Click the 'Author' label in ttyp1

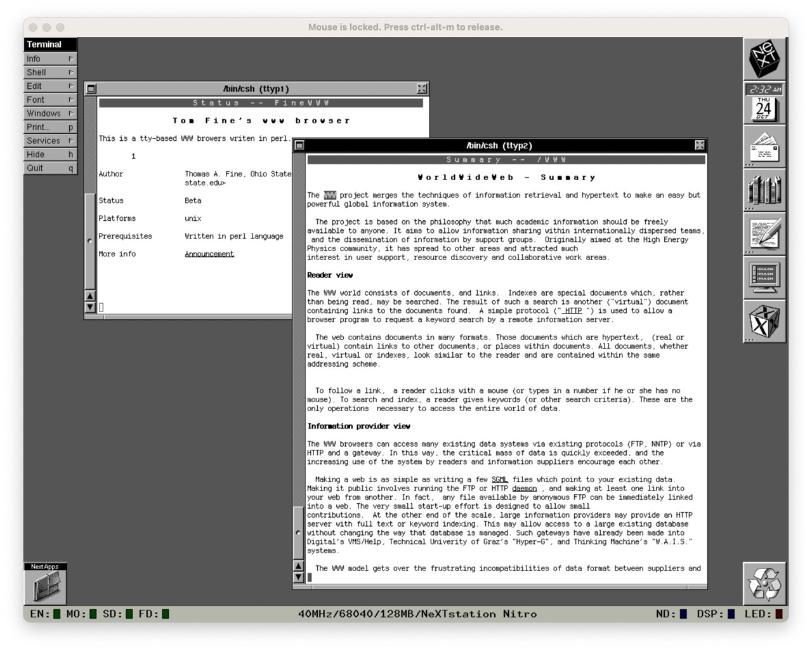tap(111, 174)
